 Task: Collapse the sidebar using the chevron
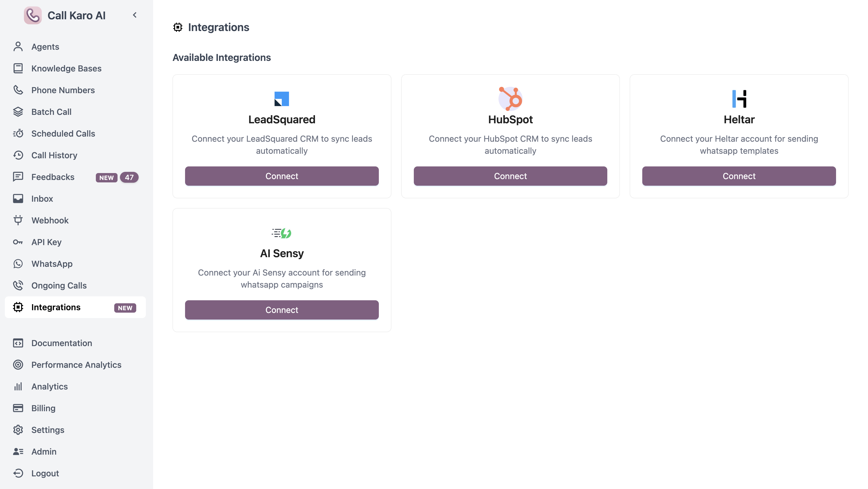[135, 15]
